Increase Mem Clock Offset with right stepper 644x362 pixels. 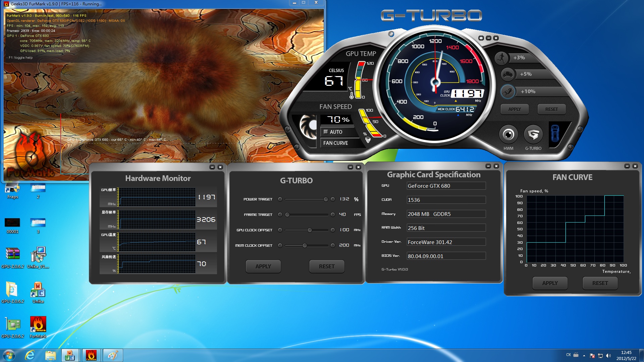point(333,245)
